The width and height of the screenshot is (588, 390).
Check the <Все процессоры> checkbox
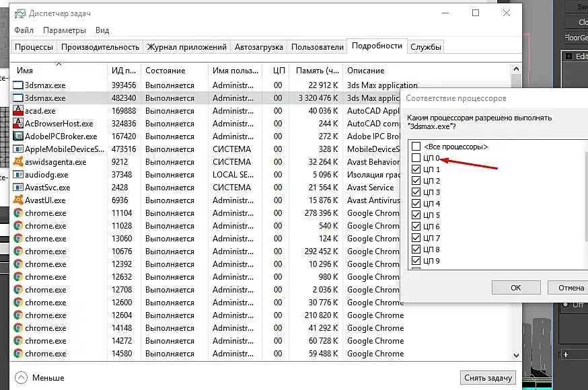click(x=416, y=146)
